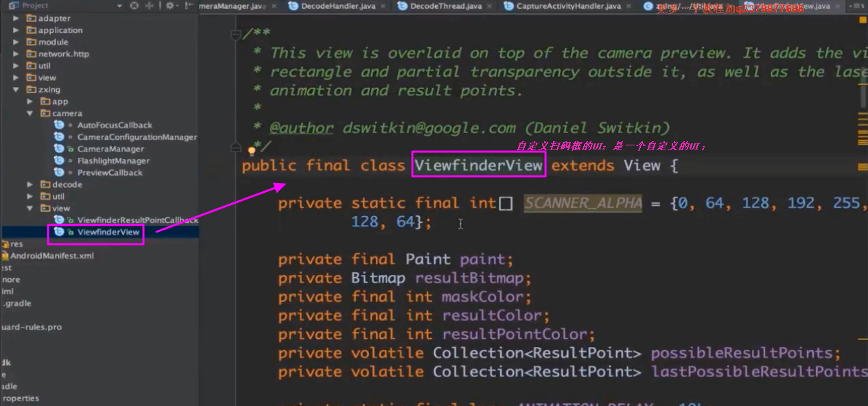Expand the module folder
868x406 pixels.
[x=16, y=42]
